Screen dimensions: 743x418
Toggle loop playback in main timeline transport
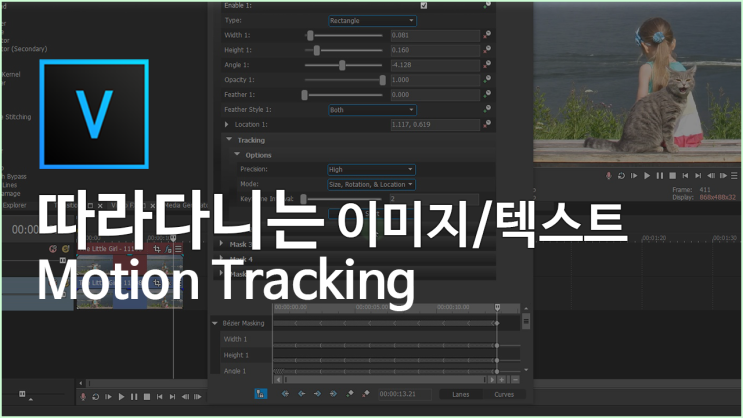[x=96, y=397]
